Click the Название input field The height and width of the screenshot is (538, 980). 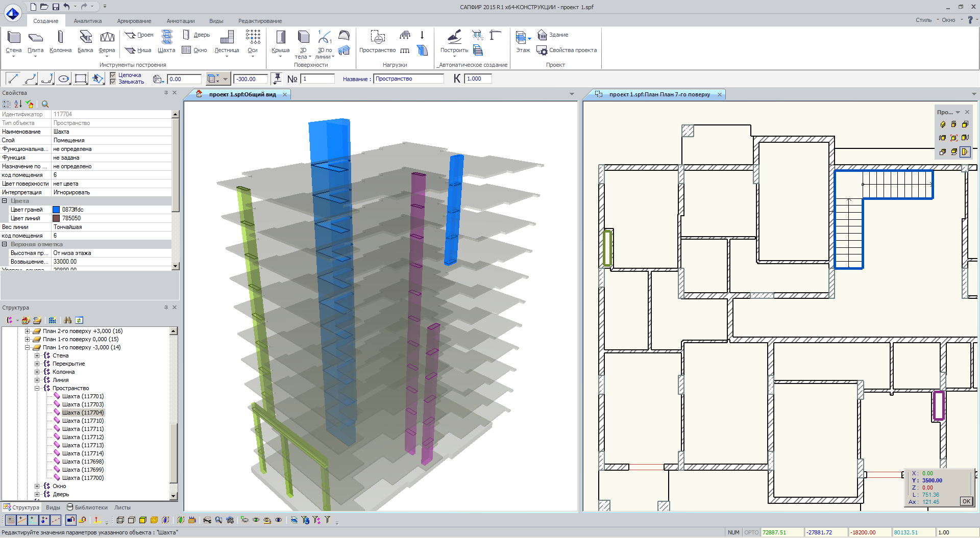pyautogui.click(x=408, y=79)
